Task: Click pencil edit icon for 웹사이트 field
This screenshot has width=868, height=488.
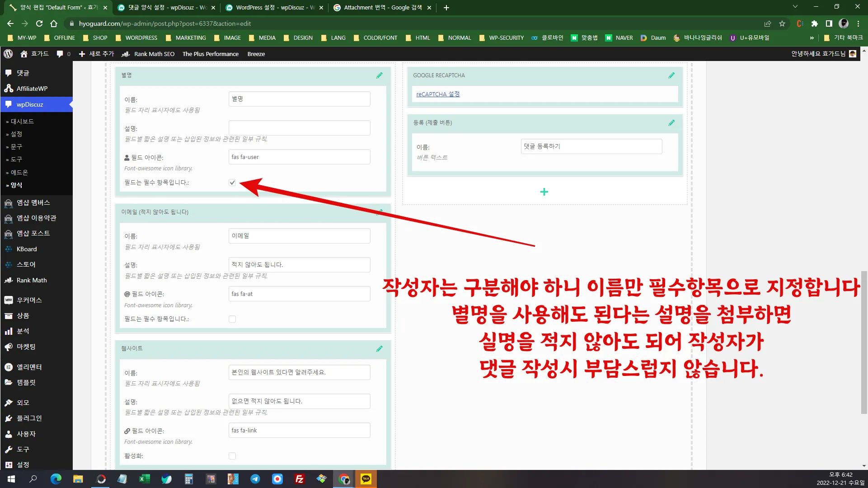Action: [x=380, y=348]
